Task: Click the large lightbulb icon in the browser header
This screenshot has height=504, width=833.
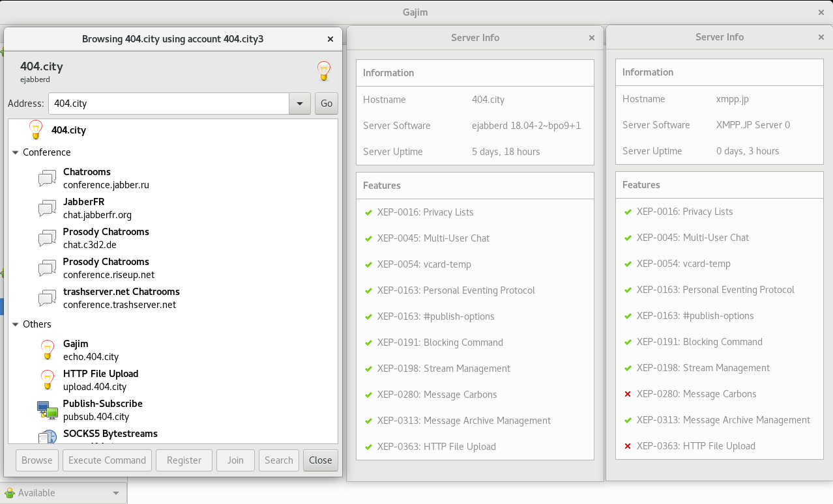Action: (x=323, y=71)
